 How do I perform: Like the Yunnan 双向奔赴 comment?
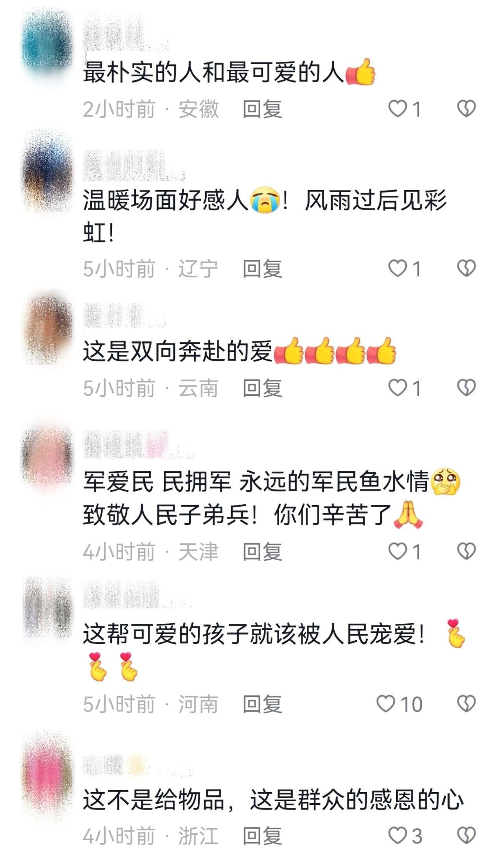tap(397, 388)
